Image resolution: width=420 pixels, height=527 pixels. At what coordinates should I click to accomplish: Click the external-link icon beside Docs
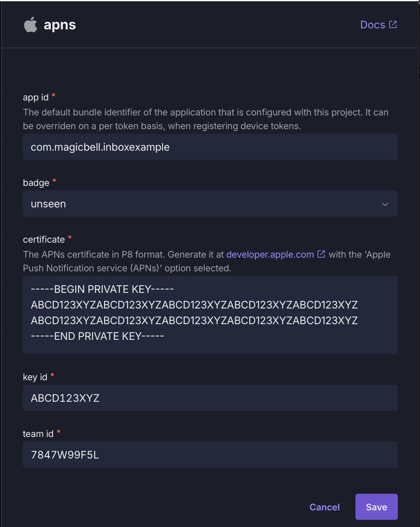(393, 24)
